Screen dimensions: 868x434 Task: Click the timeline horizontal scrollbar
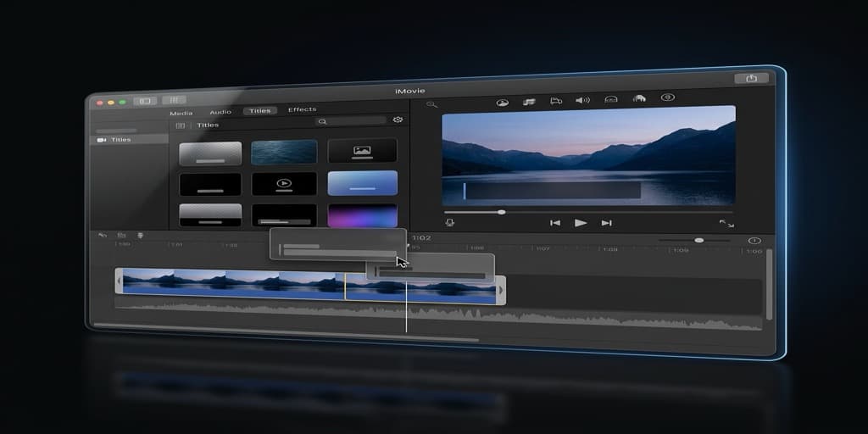(x=287, y=332)
